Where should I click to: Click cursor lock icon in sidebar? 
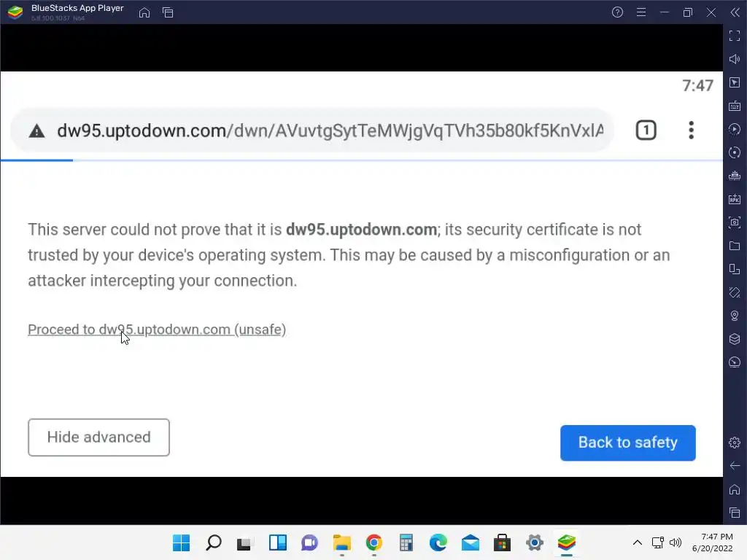click(x=735, y=82)
